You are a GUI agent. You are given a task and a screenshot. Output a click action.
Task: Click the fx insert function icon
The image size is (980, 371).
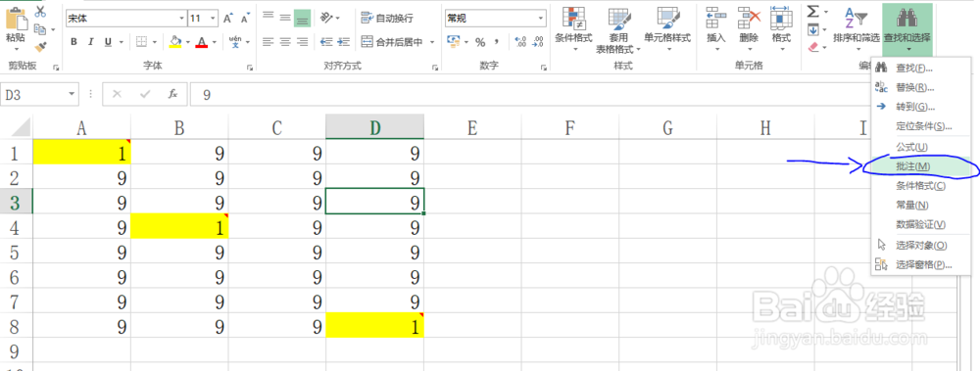point(173,94)
